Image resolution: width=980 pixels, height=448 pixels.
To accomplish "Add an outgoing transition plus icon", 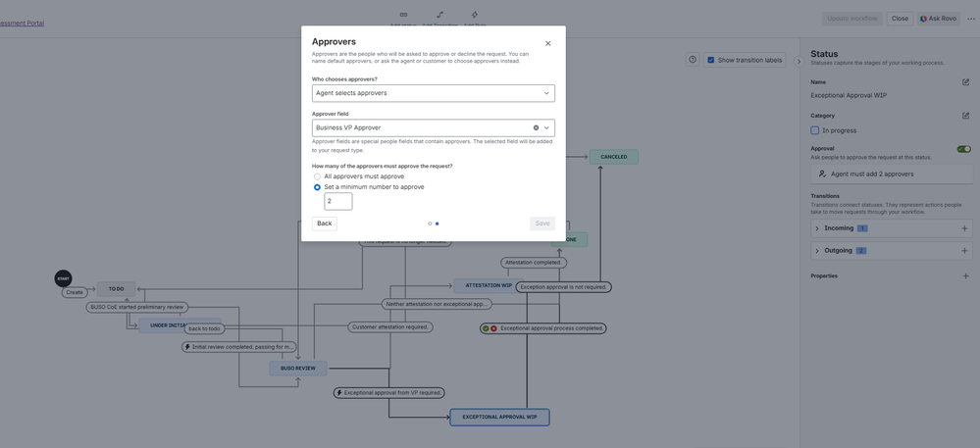I will pos(964,251).
